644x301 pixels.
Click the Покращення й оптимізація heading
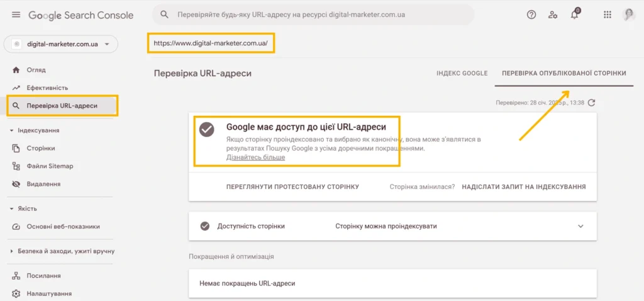click(231, 256)
